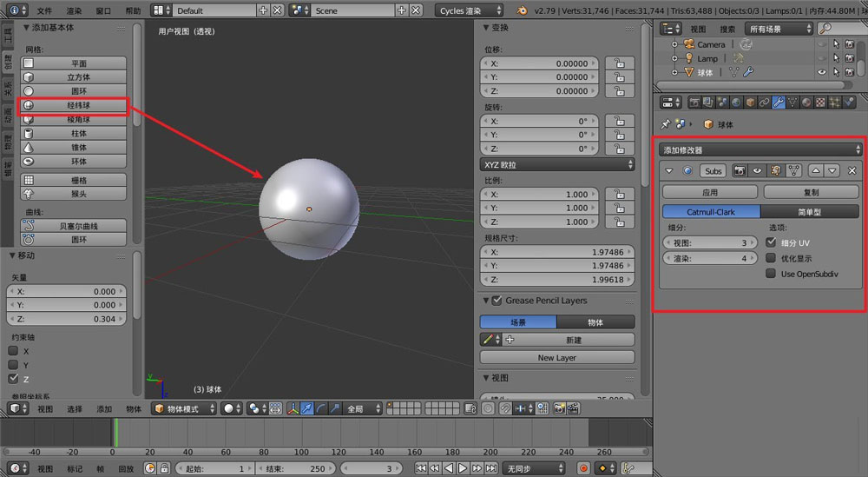Click the 视图 subdivision level field
868x477 pixels.
click(710, 242)
